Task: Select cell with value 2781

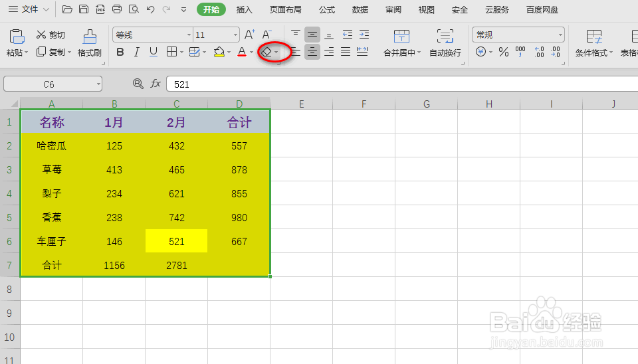Action: (177, 265)
